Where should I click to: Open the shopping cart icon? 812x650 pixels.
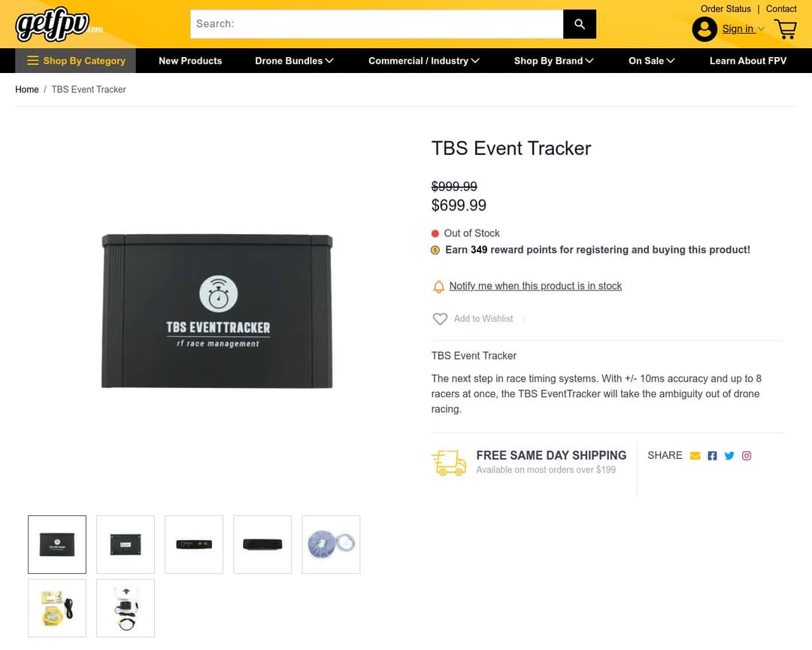coord(785,29)
